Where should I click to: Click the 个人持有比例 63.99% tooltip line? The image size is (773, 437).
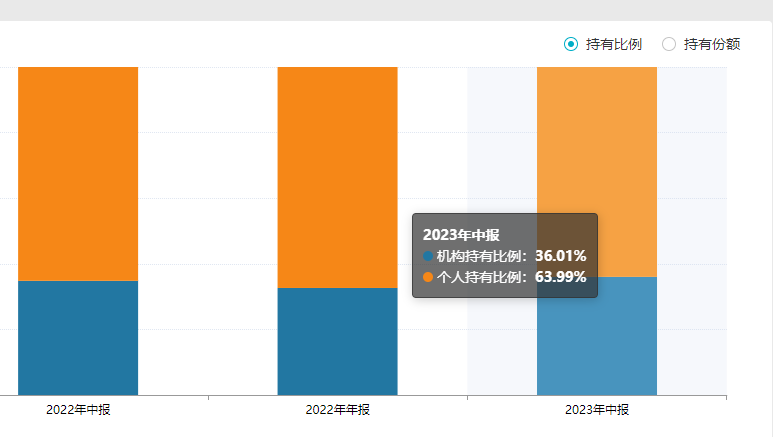(x=504, y=277)
